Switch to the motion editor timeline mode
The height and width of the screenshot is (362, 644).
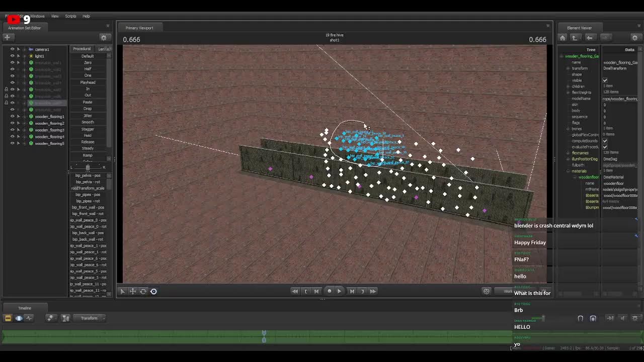19,318
